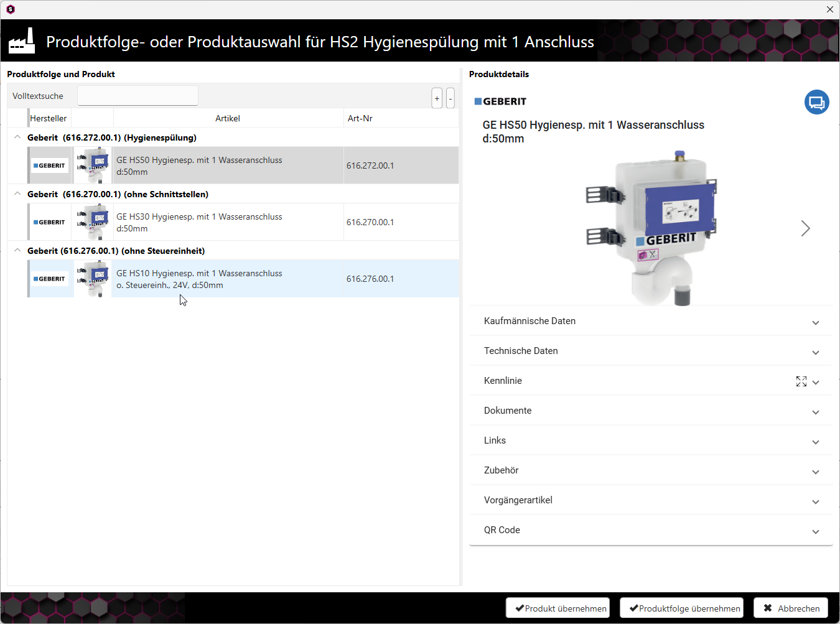Sort by the Artikel column header
Viewport: 840px width, 624px height.
[228, 118]
